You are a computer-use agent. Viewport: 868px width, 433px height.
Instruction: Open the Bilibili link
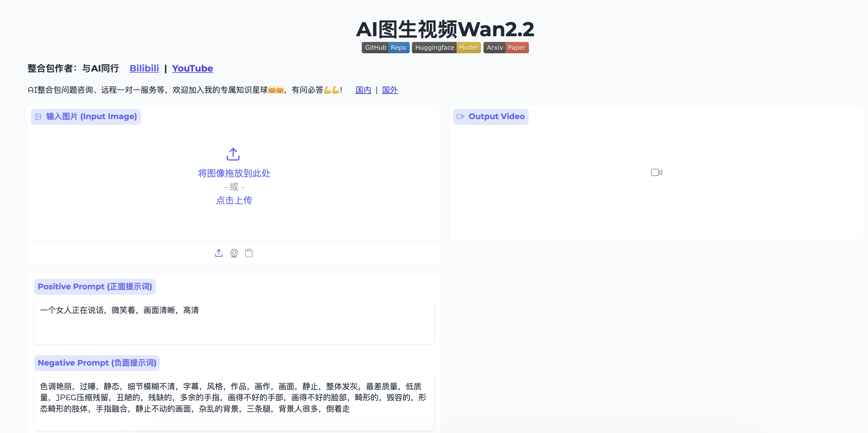pos(144,68)
